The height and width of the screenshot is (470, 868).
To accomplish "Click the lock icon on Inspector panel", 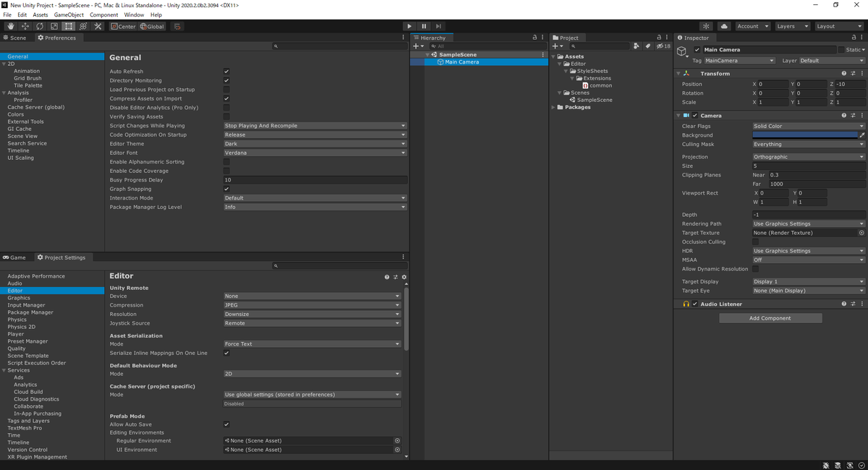I will 854,38.
